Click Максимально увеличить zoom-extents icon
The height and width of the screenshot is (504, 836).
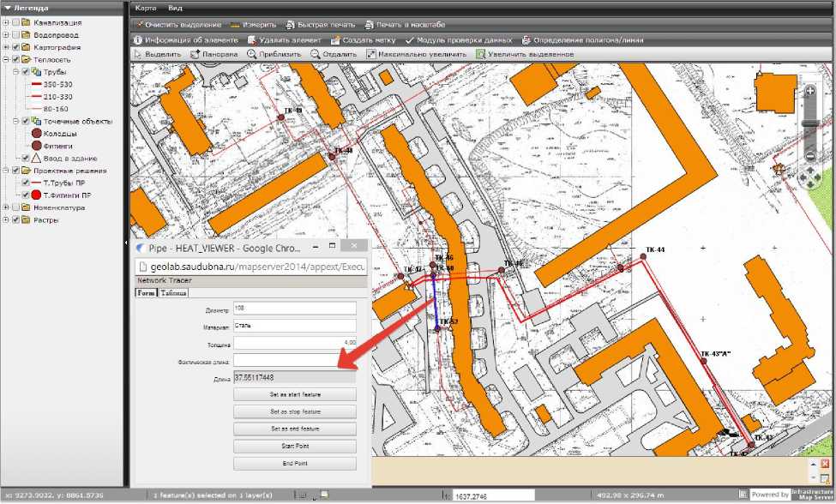(x=370, y=54)
